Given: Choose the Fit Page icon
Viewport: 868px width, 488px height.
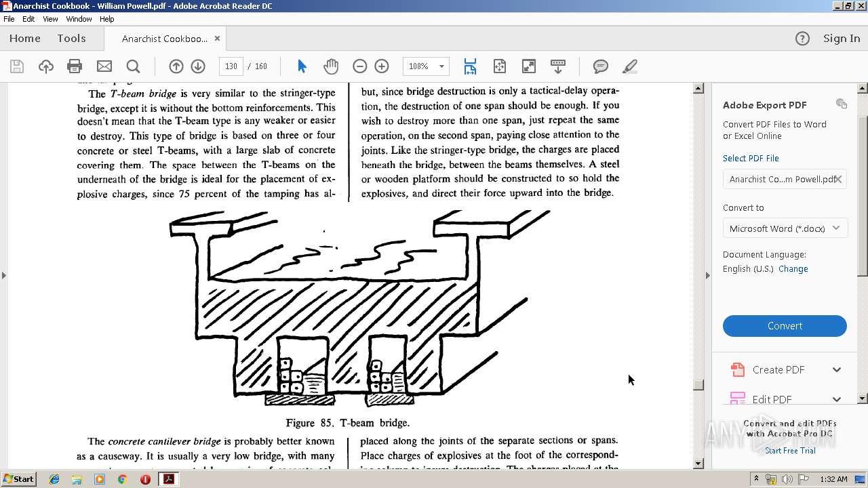Looking at the screenshot, I should coord(500,66).
